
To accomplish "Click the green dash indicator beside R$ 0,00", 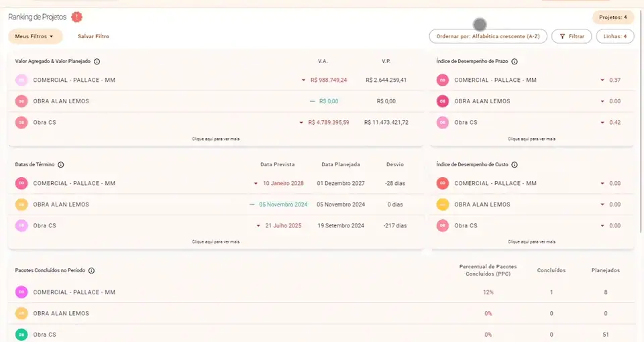I will click(x=312, y=101).
